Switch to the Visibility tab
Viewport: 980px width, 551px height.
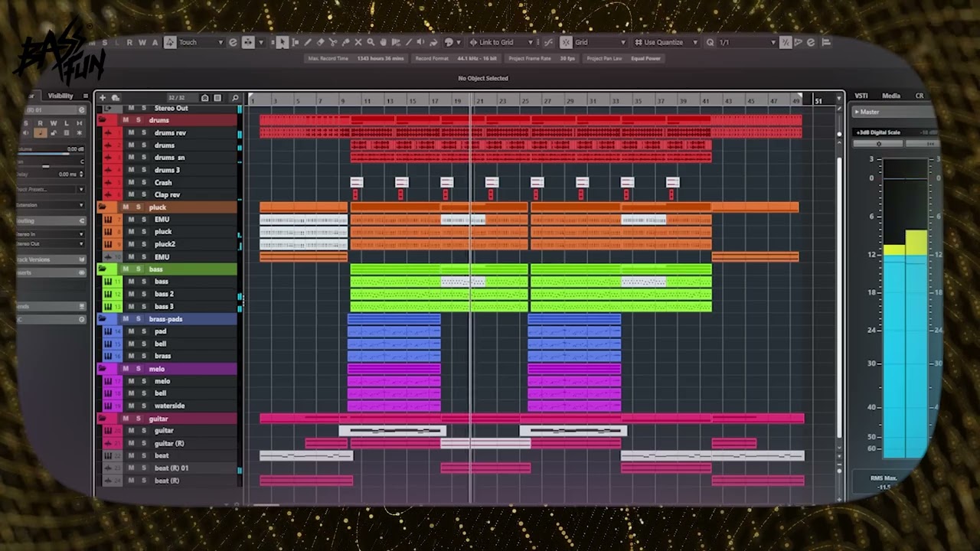tap(60, 96)
